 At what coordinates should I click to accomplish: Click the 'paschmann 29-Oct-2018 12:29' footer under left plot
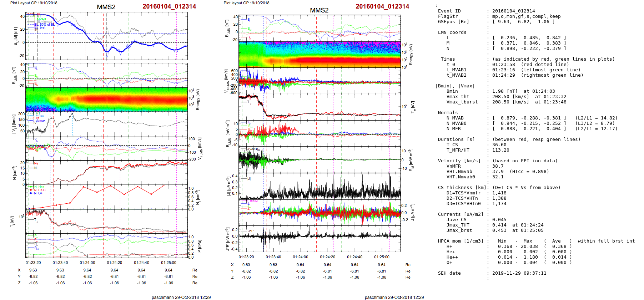click(x=181, y=297)
